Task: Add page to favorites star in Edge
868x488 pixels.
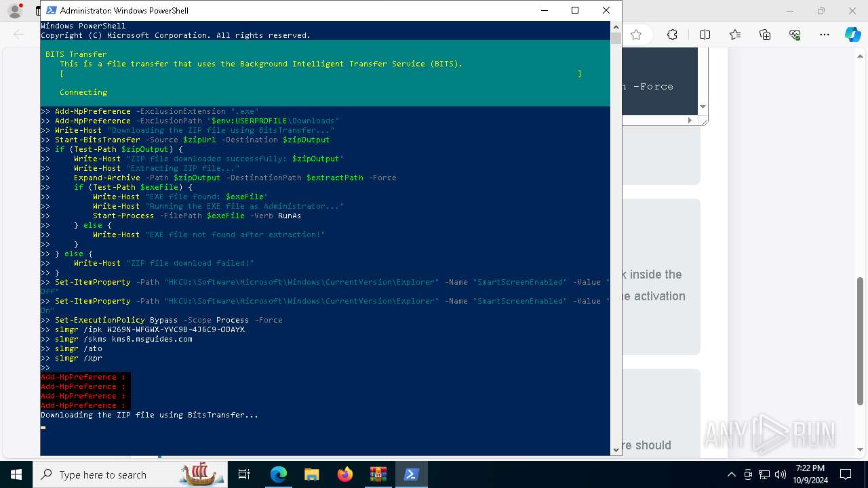Action: 636,35
